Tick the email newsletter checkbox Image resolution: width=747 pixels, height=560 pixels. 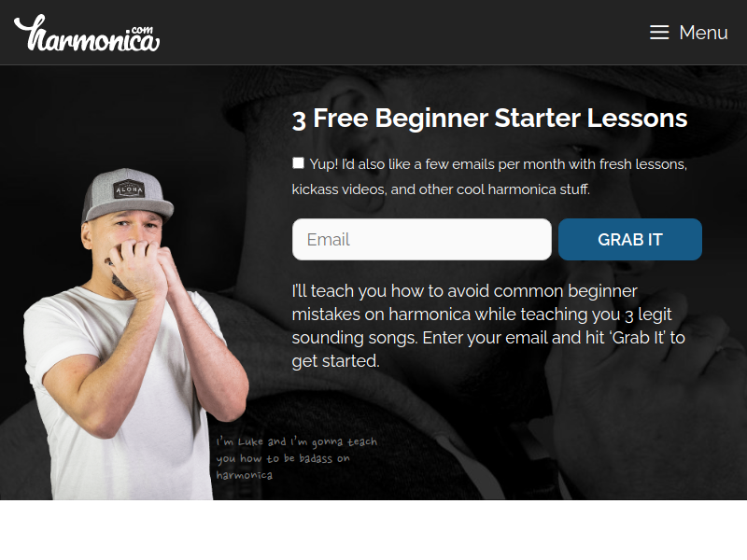coord(298,163)
